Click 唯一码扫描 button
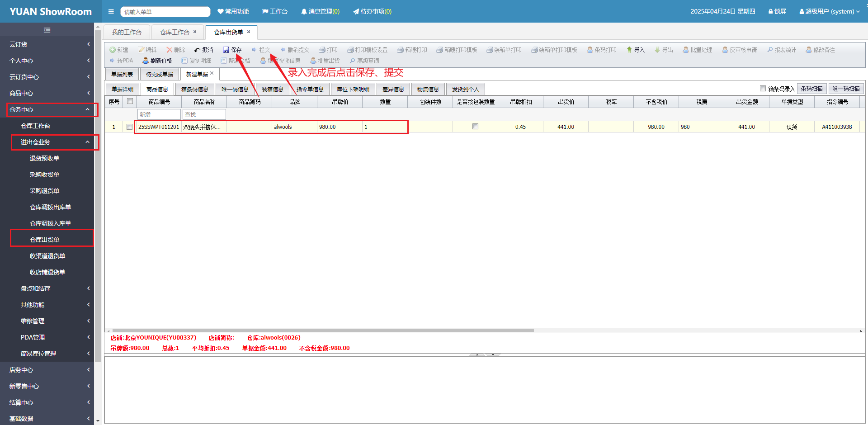Screen dimensions: 868x425 coord(846,89)
